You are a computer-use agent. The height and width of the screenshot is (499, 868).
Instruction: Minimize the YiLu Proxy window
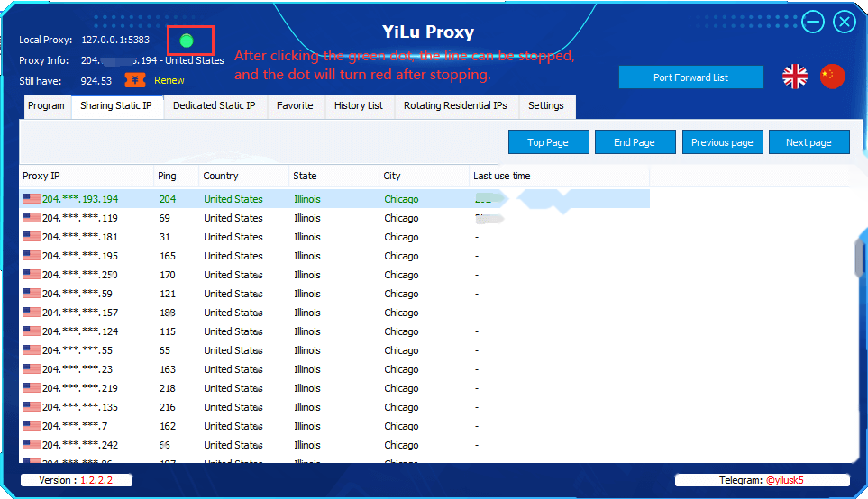coord(813,23)
